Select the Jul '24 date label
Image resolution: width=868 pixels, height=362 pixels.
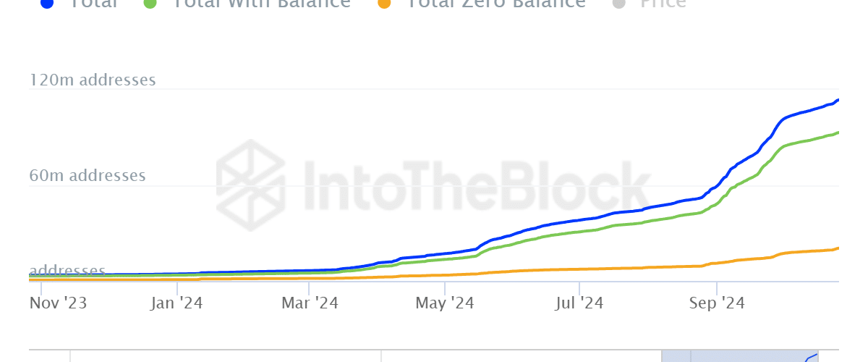579,303
